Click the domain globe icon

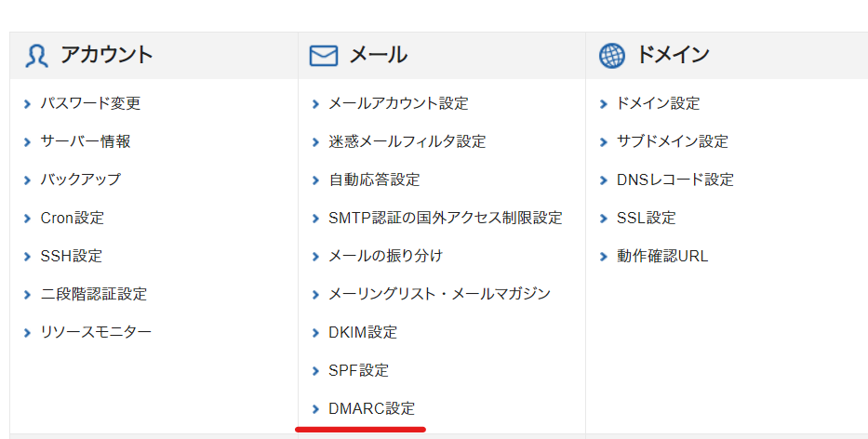pyautogui.click(x=611, y=56)
